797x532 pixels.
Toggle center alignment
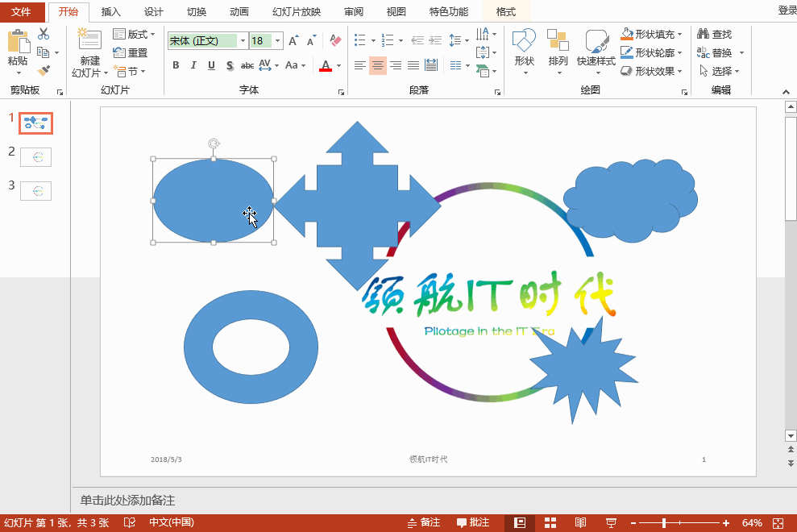(378, 65)
